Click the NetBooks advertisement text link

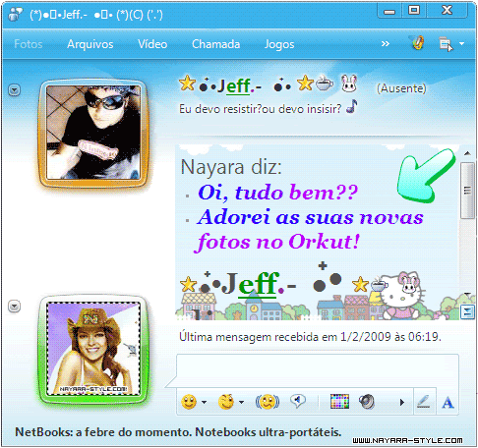178,432
